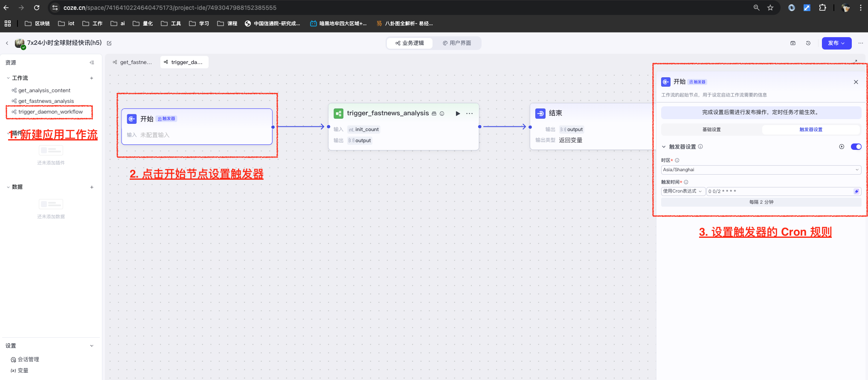Run the trigger_fastnews_analysis node play button
This screenshot has height=380, width=868.
[458, 114]
